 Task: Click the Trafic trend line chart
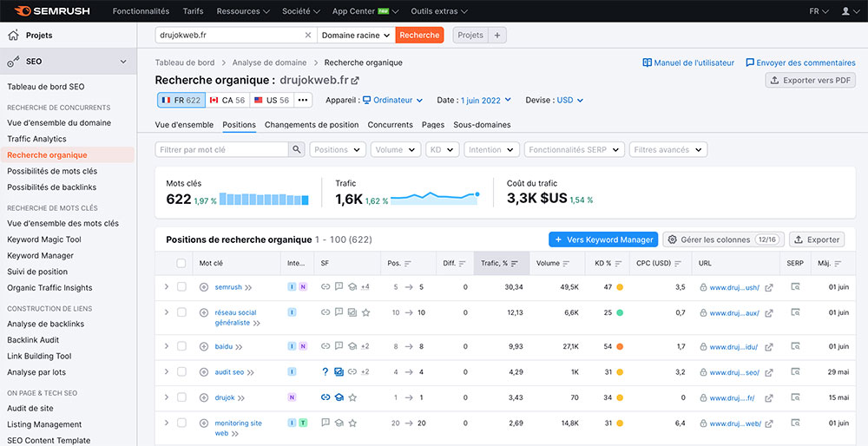pyautogui.click(x=435, y=198)
